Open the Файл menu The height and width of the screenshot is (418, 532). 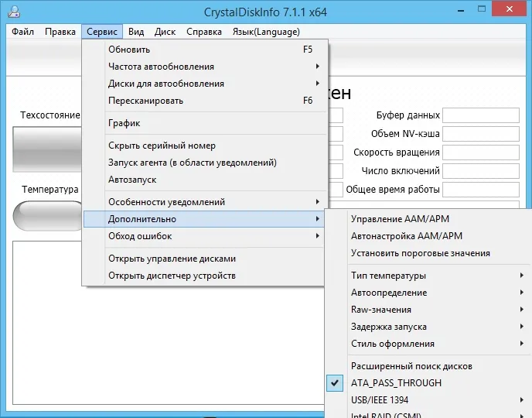point(22,32)
